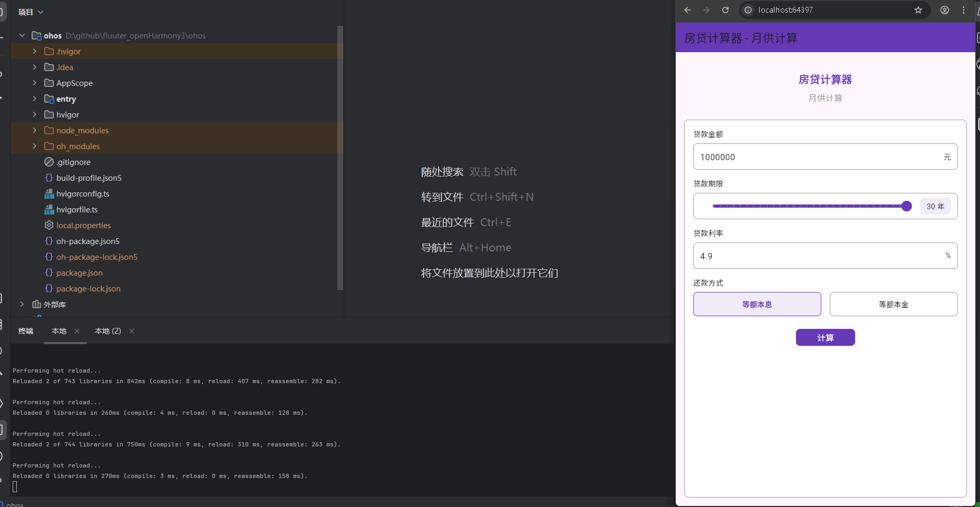The height and width of the screenshot is (507, 980).
Task: Switch to the 终端 tool tab
Action: [26, 331]
